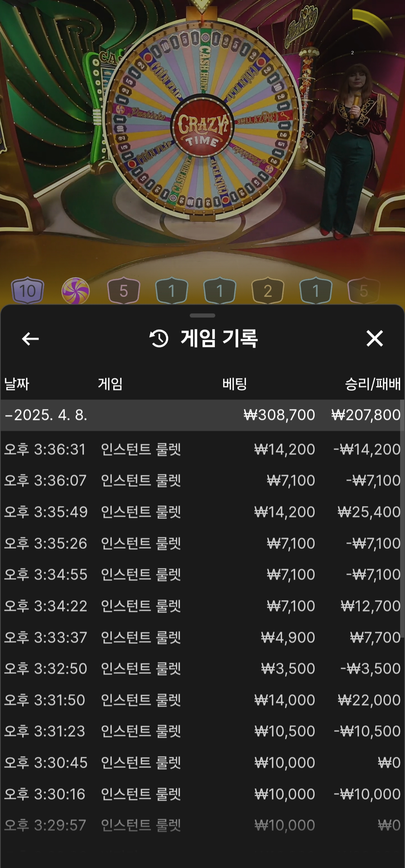Tap the ₩7,100 bet in the 3:36:07 row
The width and height of the screenshot is (405, 868).
tap(291, 480)
